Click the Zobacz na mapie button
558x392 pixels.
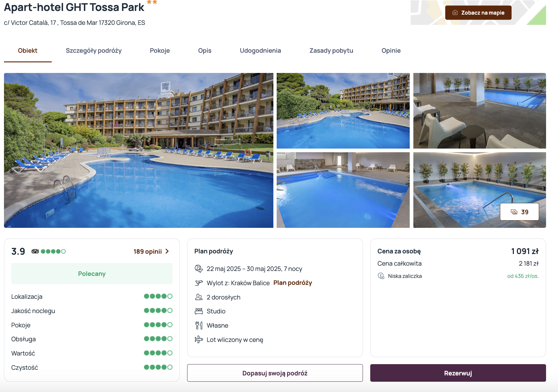[478, 13]
